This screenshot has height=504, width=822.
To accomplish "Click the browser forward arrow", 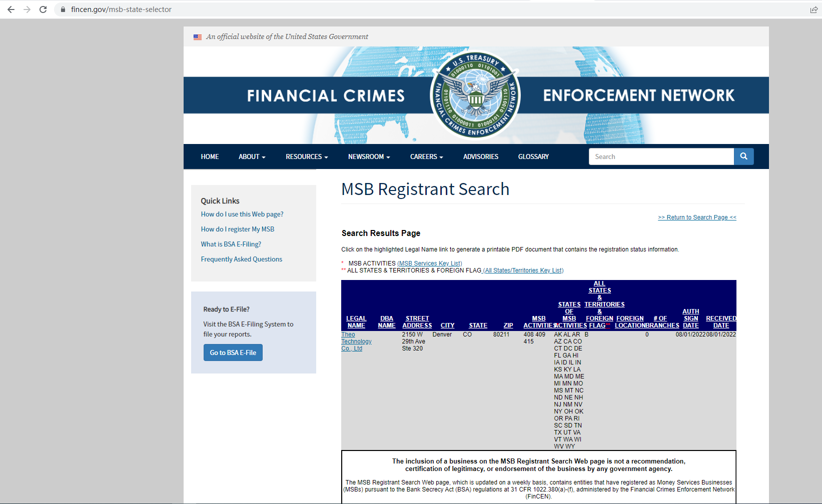I will [x=27, y=9].
